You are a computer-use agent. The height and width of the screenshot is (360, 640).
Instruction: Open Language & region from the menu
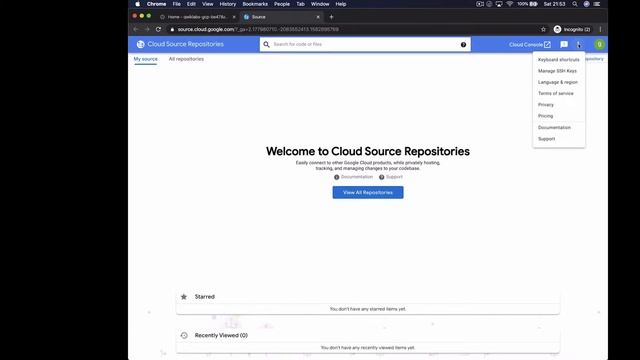coord(559,82)
